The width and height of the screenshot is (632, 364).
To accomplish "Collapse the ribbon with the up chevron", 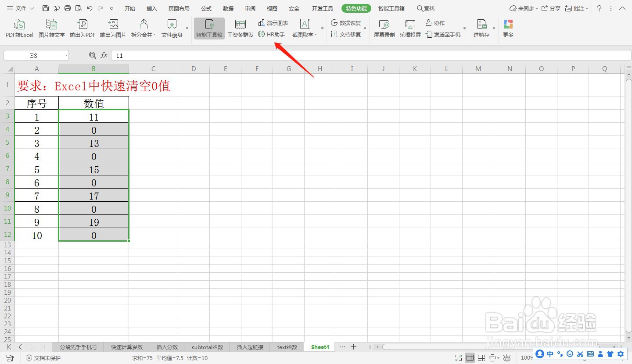I will point(623,8).
